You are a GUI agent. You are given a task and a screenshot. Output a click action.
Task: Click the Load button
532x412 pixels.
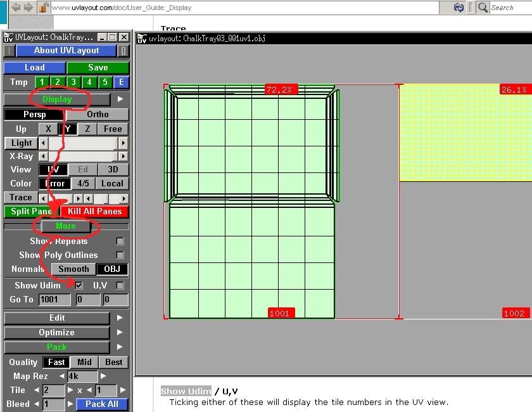[35, 68]
